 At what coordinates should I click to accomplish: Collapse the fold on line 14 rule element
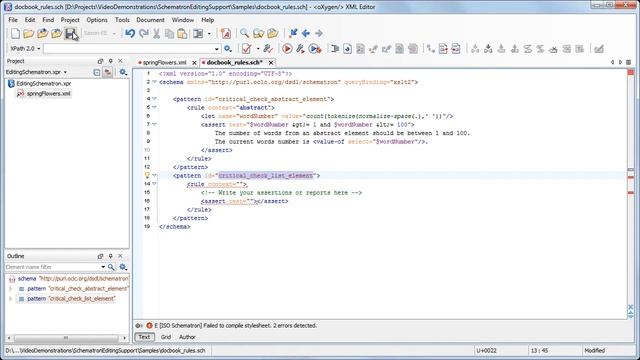(154, 184)
